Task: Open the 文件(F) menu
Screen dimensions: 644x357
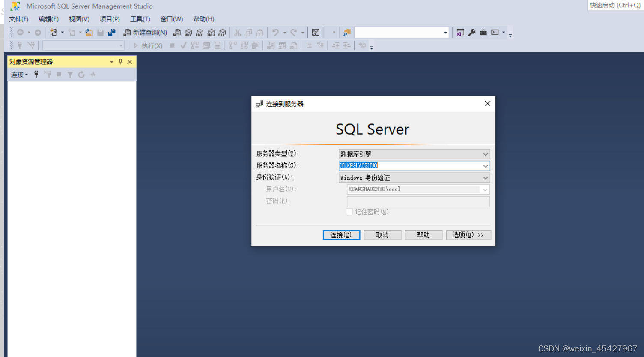Action: point(19,19)
